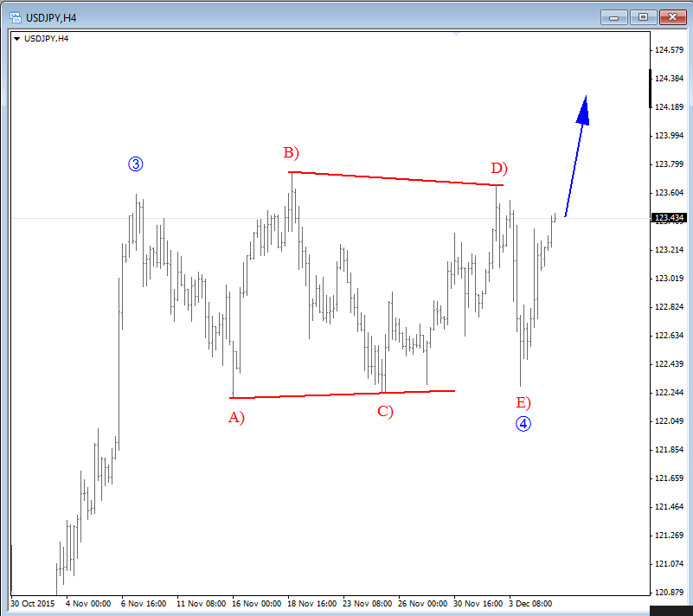This screenshot has height=616, width=693.
Task: Click the circled blue wave 3 label
Action: pyautogui.click(x=135, y=164)
